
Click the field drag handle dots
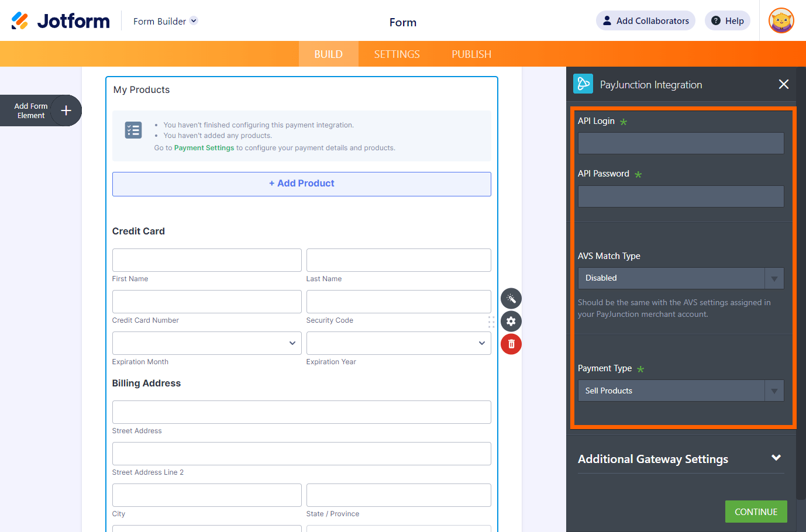pyautogui.click(x=491, y=322)
